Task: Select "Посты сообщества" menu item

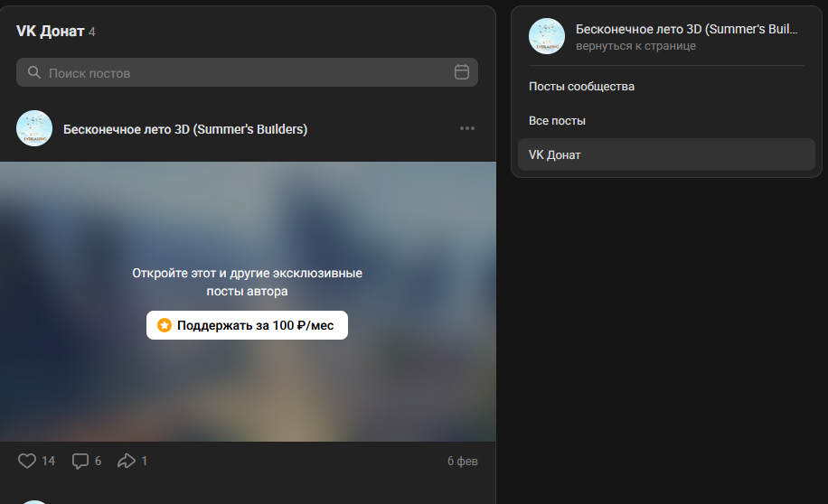Action: [x=666, y=87]
